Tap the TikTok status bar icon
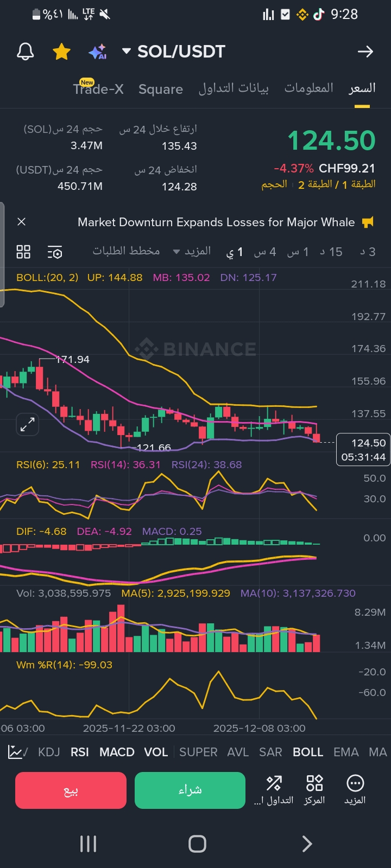391x868 pixels. click(x=319, y=15)
